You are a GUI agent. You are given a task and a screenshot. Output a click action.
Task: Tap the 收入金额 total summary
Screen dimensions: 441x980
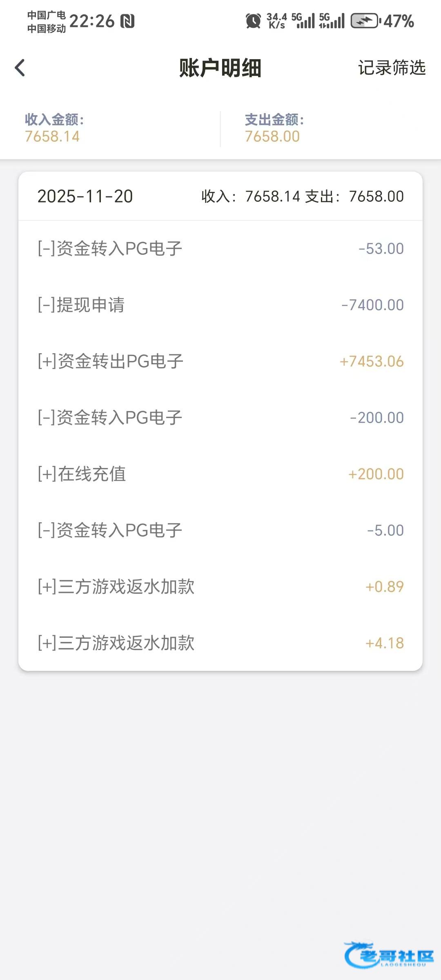click(55, 128)
